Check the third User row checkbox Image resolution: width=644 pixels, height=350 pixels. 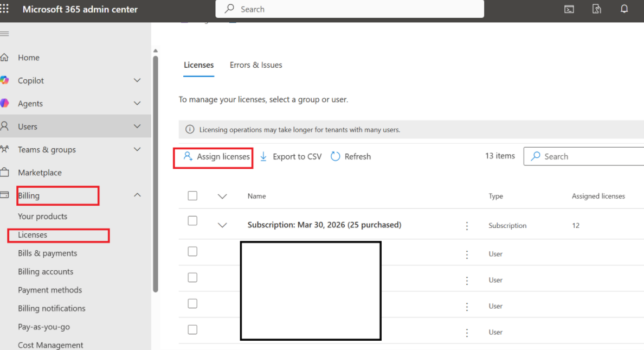point(192,303)
